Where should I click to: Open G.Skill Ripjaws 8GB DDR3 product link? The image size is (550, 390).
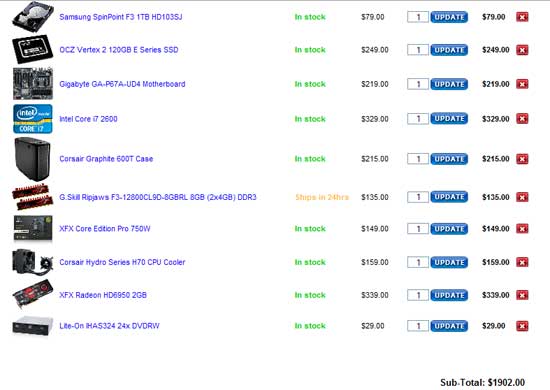(x=158, y=197)
